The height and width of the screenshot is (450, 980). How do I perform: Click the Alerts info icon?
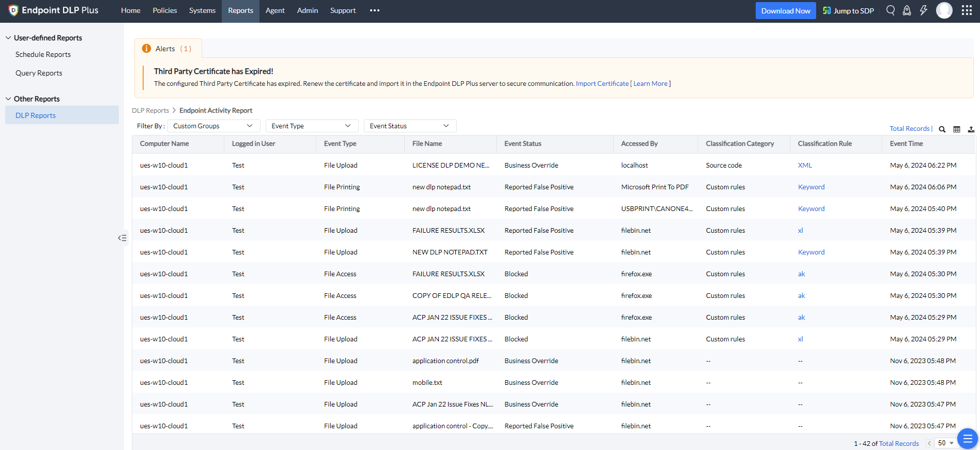point(146,49)
